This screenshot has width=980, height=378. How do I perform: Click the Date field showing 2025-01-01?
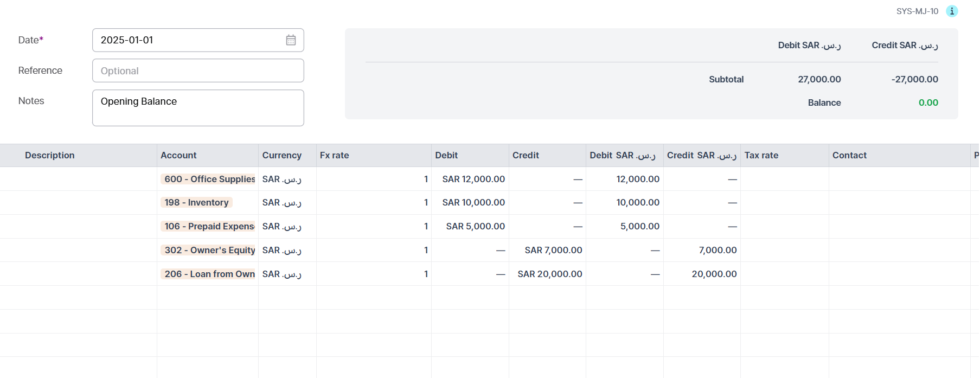[190, 40]
